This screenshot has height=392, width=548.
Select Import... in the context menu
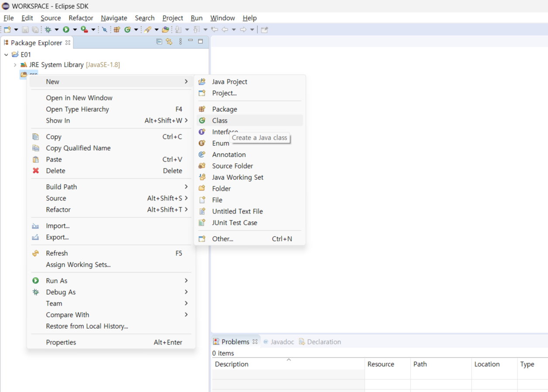(111, 226)
